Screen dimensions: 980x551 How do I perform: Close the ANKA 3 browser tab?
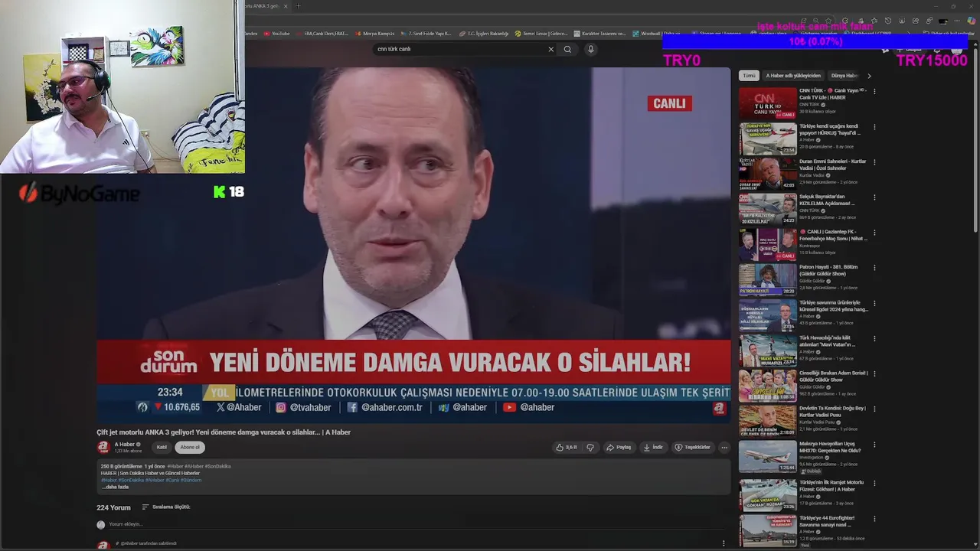(286, 6)
